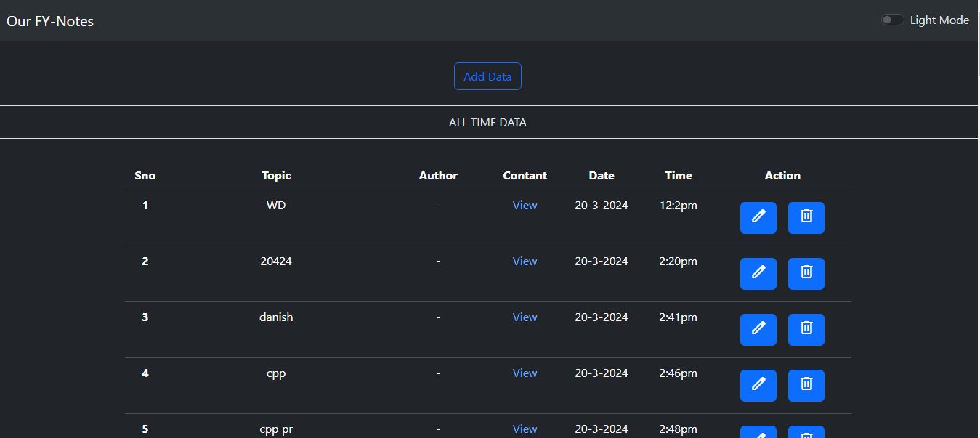Delete the WD note using trash icon
Viewport: 980px width, 438px height.
pyautogui.click(x=806, y=217)
